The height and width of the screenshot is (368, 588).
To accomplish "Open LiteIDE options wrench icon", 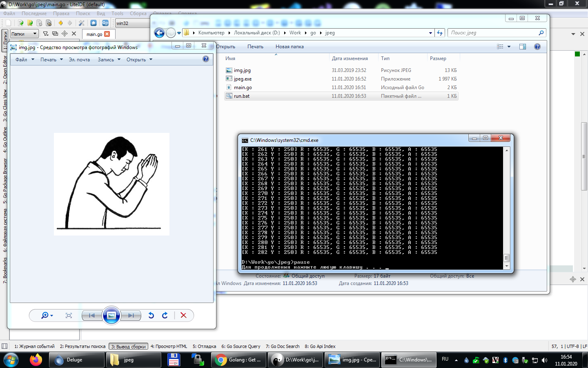I will [x=82, y=23].
